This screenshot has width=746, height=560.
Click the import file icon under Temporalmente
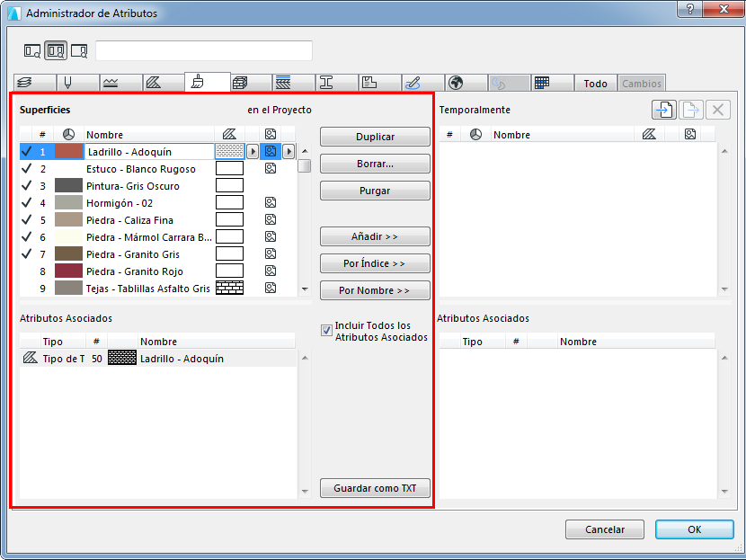click(663, 110)
